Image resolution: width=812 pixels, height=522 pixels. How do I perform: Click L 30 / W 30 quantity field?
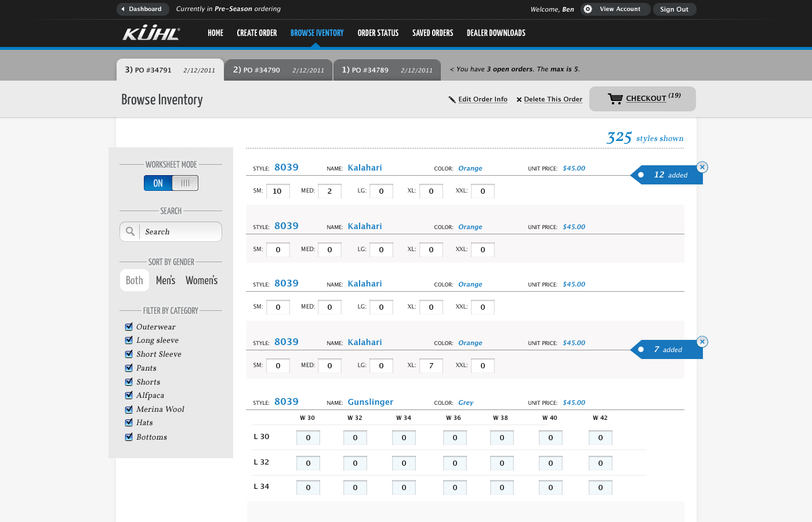(x=308, y=438)
